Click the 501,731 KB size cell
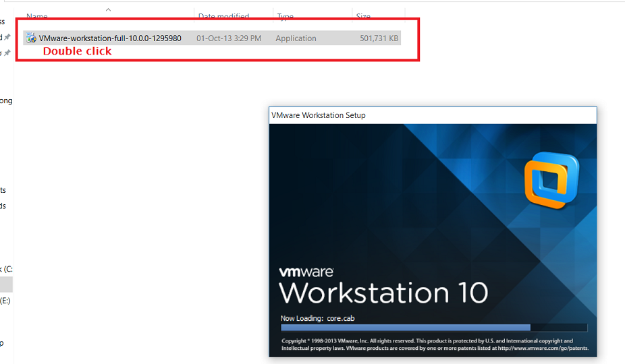The image size is (625, 364). coord(379,38)
